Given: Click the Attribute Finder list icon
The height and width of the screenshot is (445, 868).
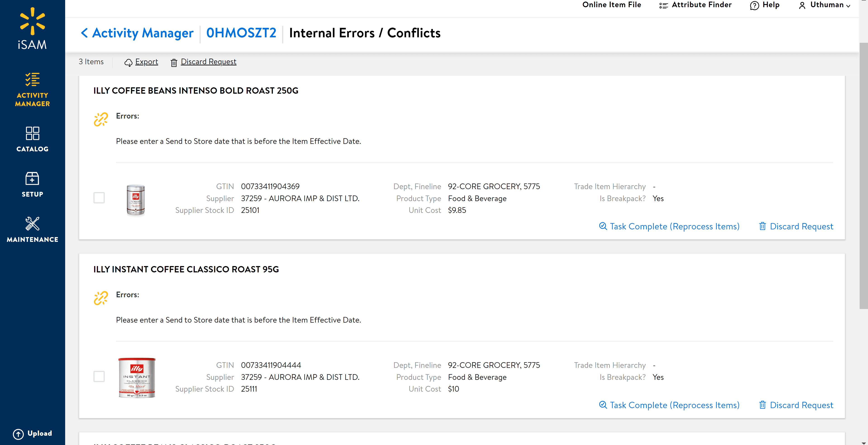Looking at the screenshot, I should [x=663, y=5].
